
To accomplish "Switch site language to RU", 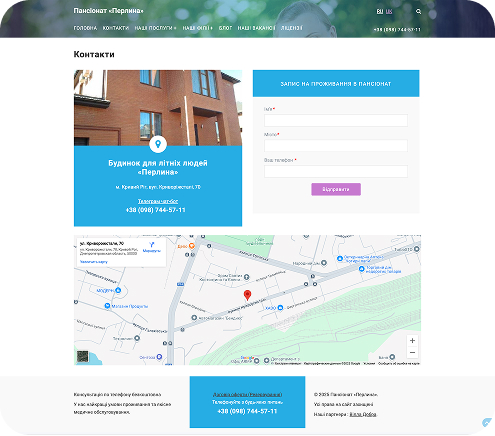I will tap(380, 11).
